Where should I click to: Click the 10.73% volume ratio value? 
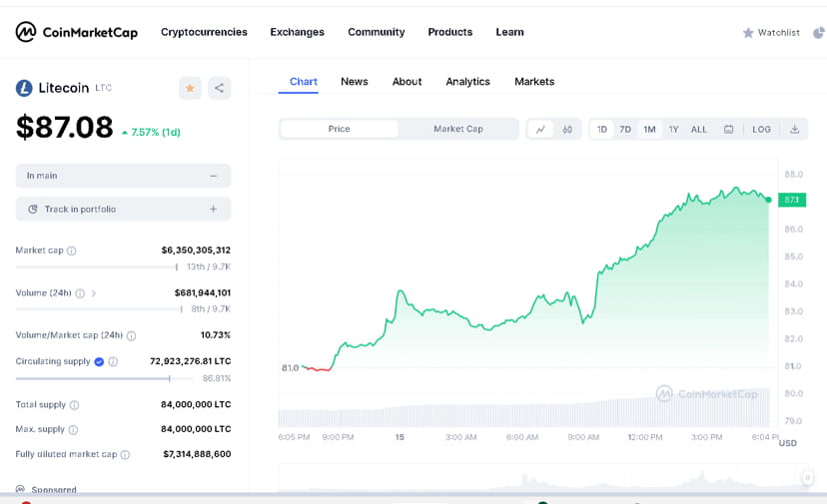tap(215, 334)
